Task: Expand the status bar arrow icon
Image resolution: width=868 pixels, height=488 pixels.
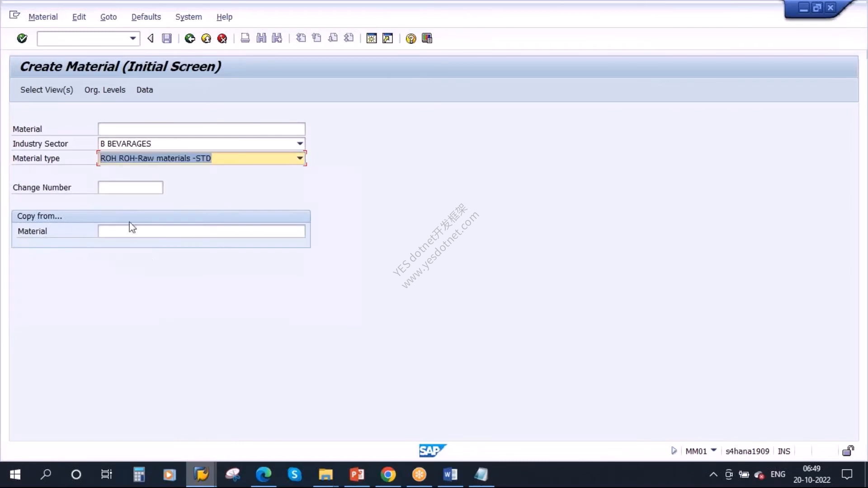Action: [x=674, y=451]
